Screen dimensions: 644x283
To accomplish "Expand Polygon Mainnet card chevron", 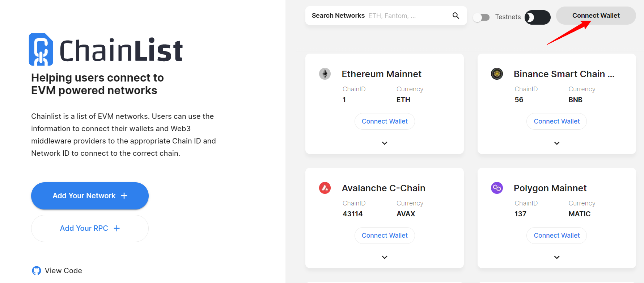I will (557, 257).
